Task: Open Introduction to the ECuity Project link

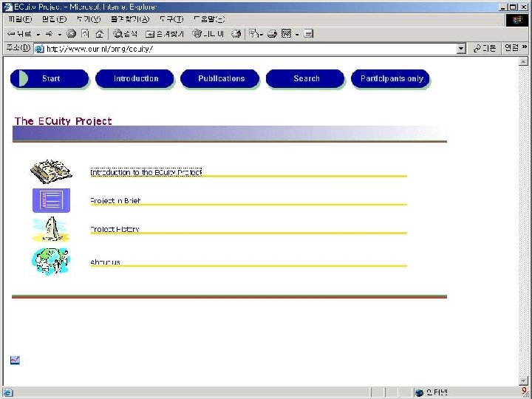Action: (146, 172)
